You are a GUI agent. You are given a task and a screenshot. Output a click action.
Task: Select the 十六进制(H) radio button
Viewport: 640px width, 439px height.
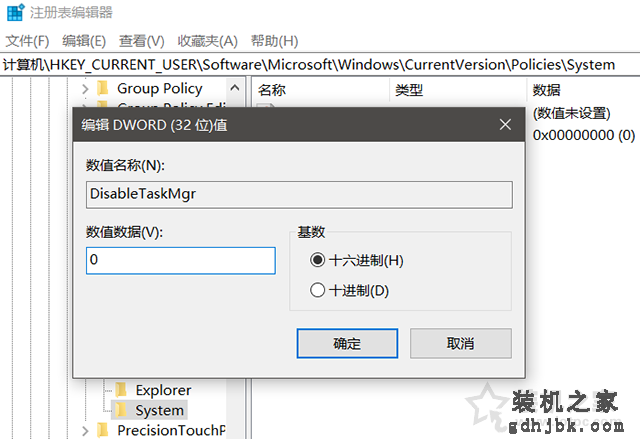(x=317, y=260)
